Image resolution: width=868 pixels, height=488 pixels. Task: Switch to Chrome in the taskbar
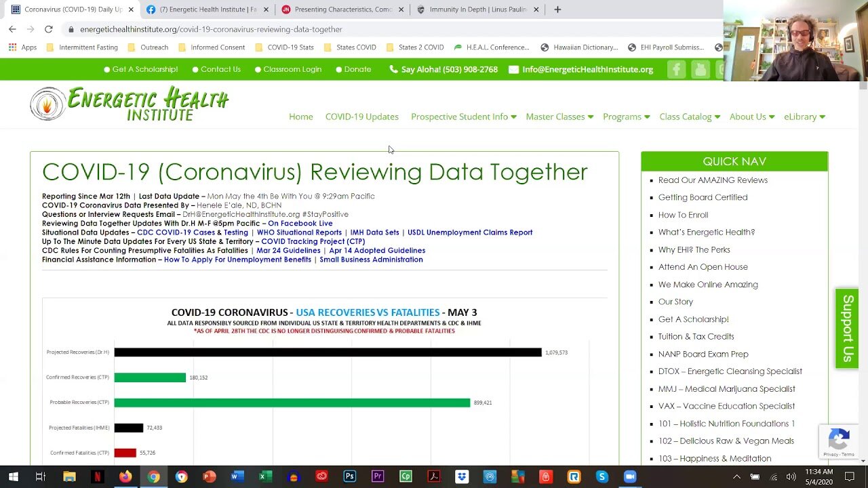tap(153, 476)
